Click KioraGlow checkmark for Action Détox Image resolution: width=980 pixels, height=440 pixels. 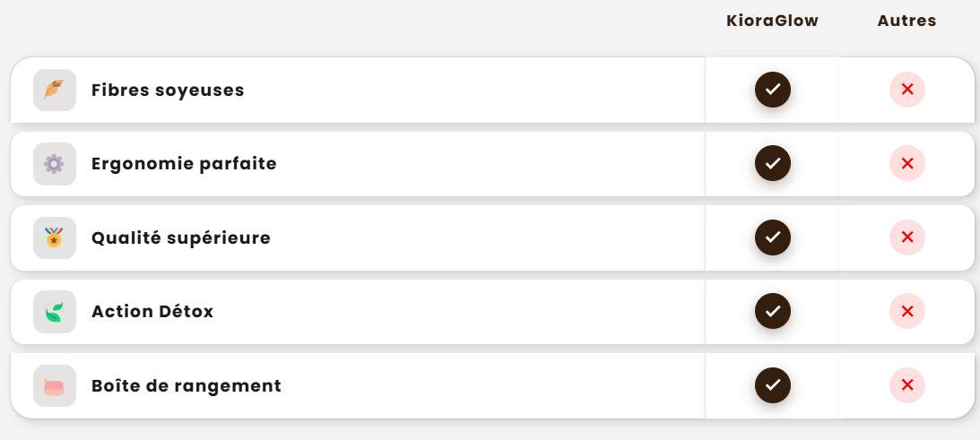772,312
